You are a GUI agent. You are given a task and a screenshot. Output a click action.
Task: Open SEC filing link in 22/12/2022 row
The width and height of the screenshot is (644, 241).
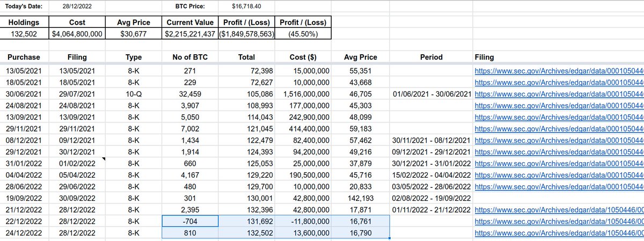tap(559, 221)
